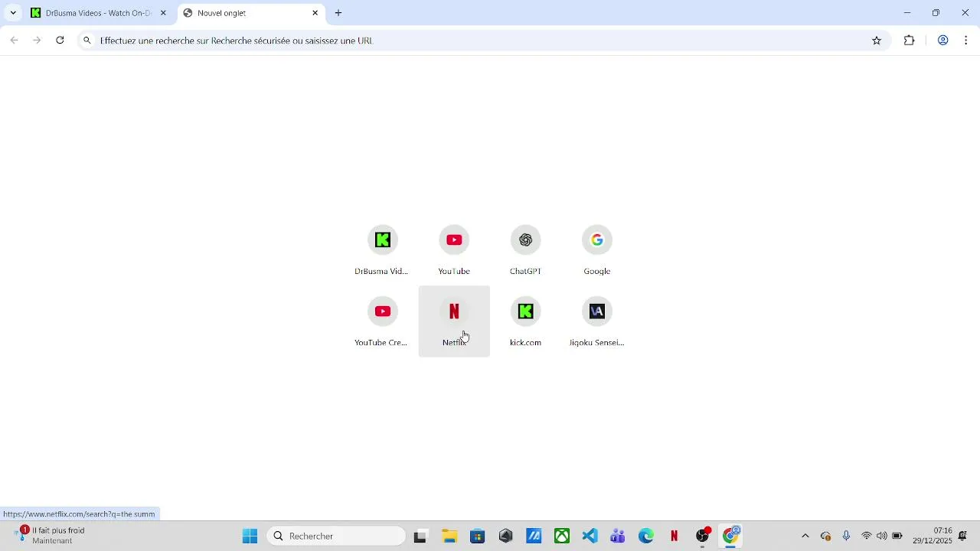
Task: Open the Jigoku Sensei shortcut tile
Action: 597,321
